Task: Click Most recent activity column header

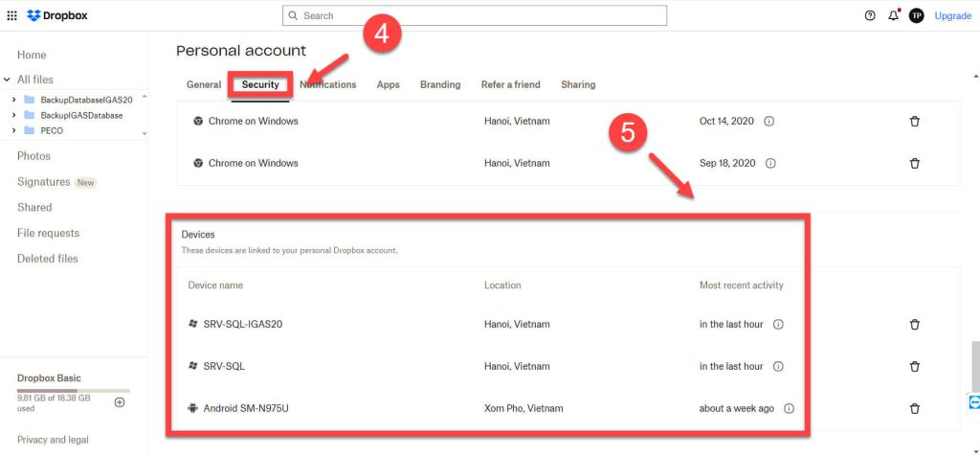Action: pos(742,285)
